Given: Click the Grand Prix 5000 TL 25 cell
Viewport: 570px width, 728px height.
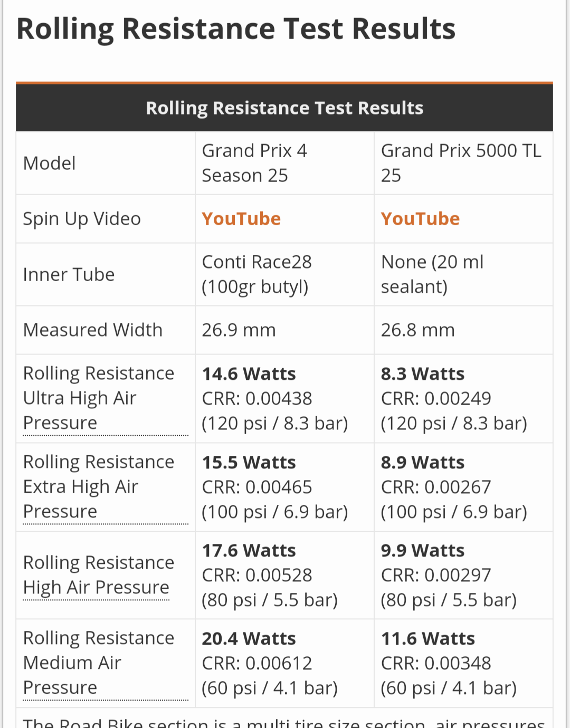Looking at the screenshot, I should click(461, 163).
